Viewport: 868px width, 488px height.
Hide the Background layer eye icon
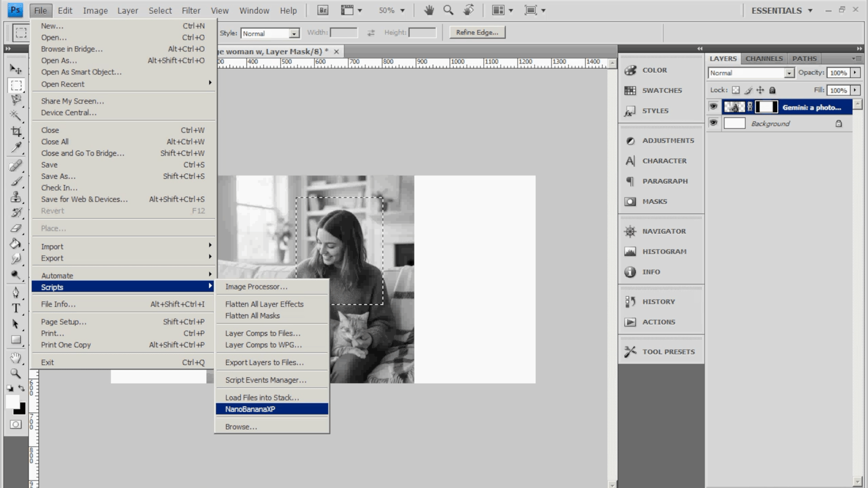pos(713,123)
